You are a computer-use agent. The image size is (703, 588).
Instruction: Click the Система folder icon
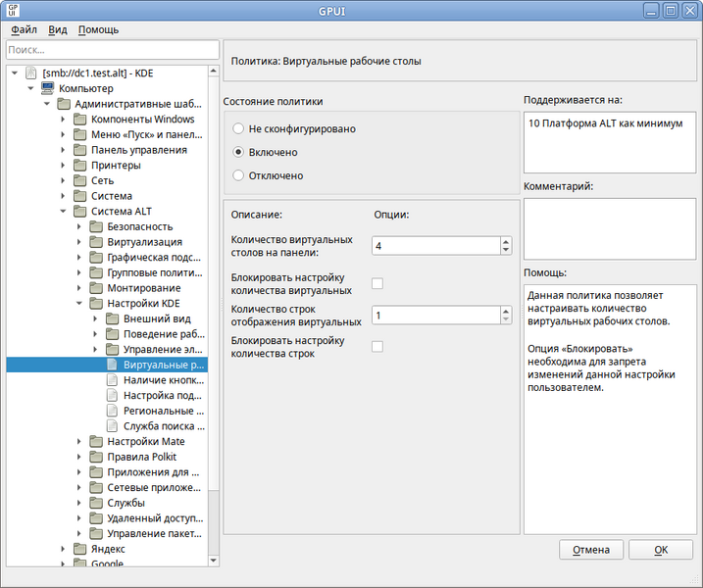tap(79, 196)
